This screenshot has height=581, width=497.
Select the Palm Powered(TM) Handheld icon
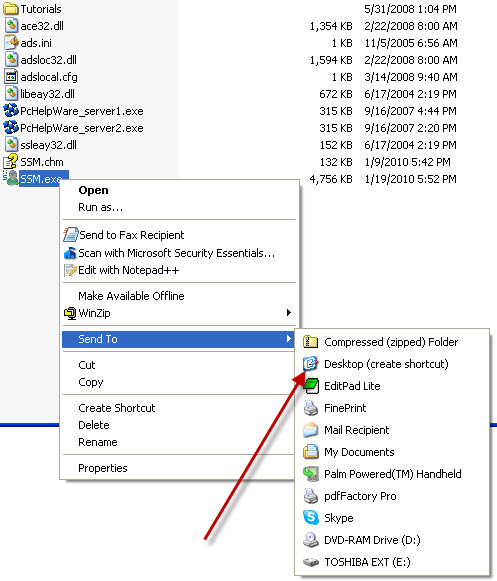point(311,474)
